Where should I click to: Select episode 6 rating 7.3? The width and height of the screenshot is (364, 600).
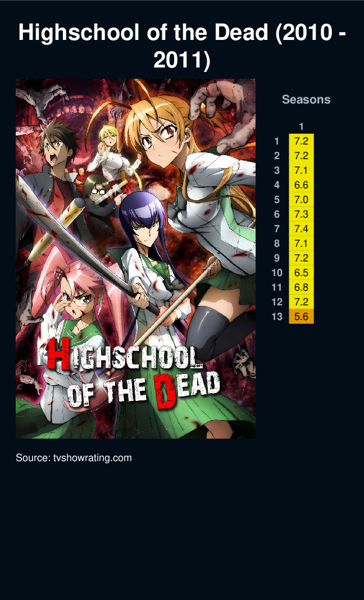pos(301,214)
